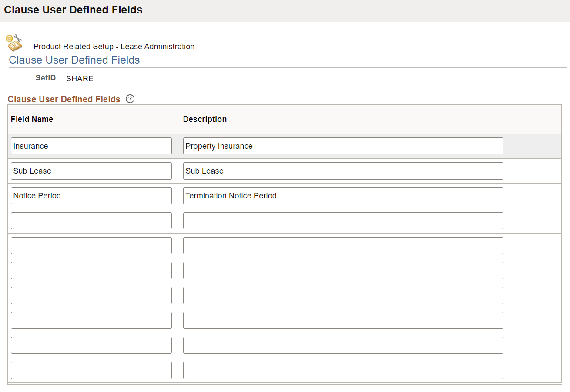Click the Description column header

[x=205, y=119]
